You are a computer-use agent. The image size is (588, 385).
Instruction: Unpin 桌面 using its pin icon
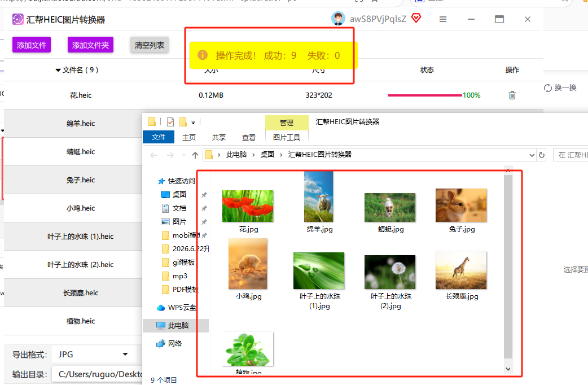coord(204,195)
